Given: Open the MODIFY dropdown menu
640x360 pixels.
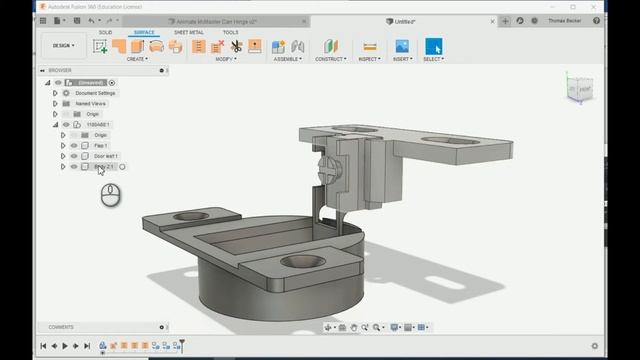Looking at the screenshot, I should pyautogui.click(x=226, y=59).
